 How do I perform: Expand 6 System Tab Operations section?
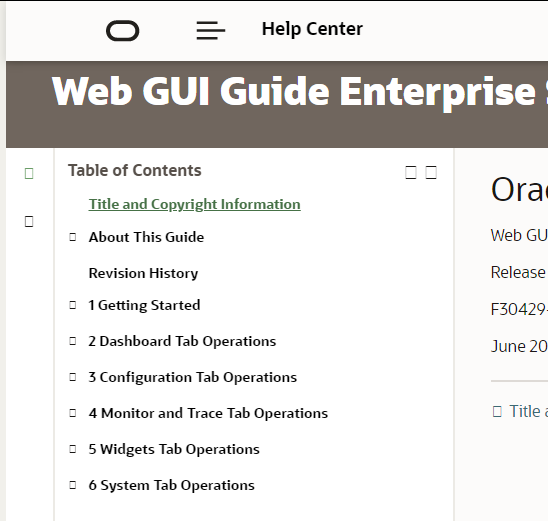[x=73, y=485]
